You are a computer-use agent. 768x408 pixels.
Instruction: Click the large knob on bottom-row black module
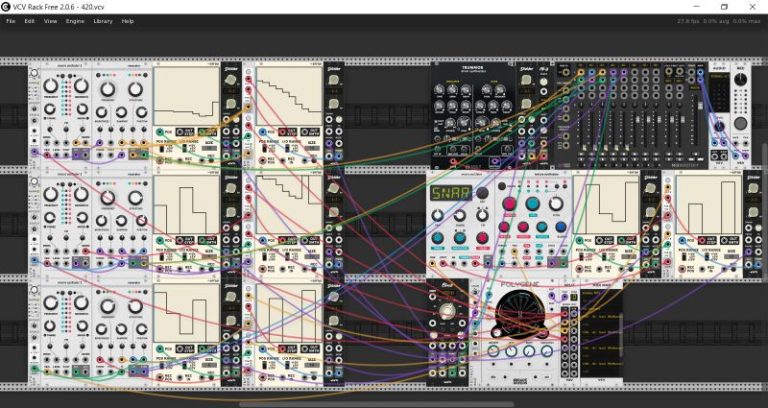coord(446,311)
